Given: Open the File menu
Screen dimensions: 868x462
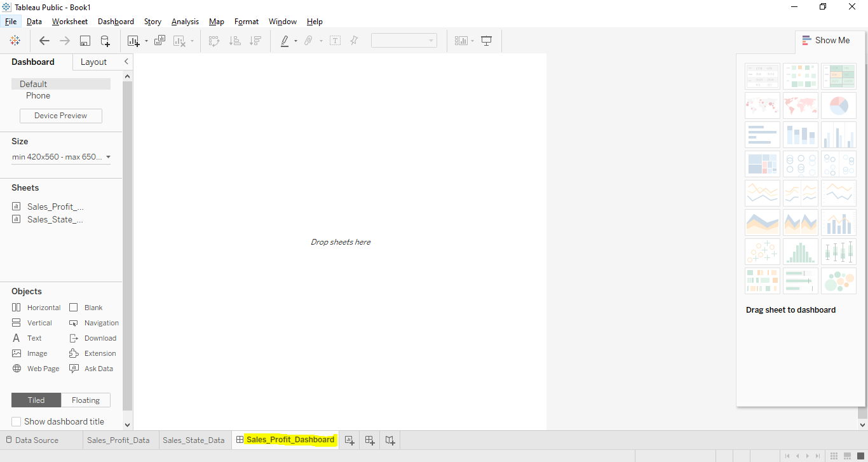Looking at the screenshot, I should point(11,22).
